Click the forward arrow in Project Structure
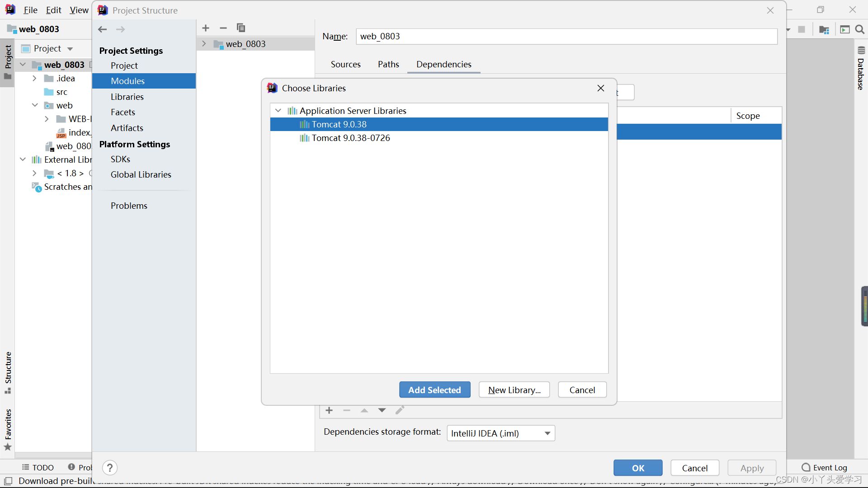Viewport: 868px width, 488px height. [x=120, y=29]
